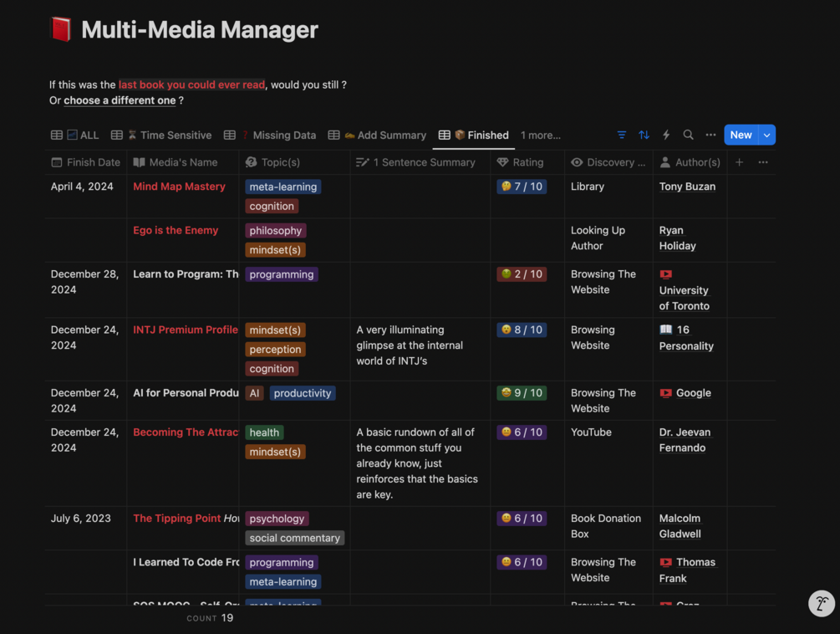The width and height of the screenshot is (840, 634).
Task: Switch to the Time Sensitive tab
Action: 161,135
